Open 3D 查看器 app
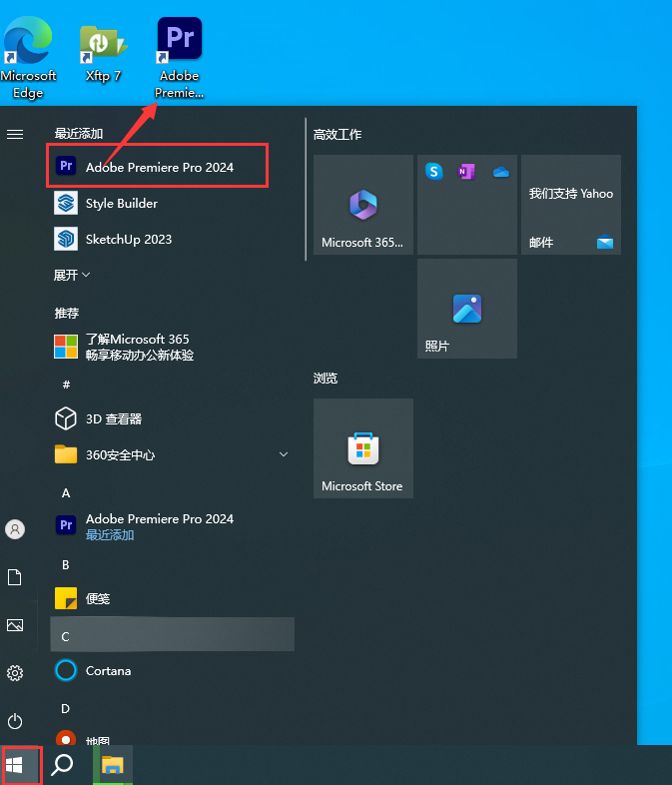 coord(172,418)
